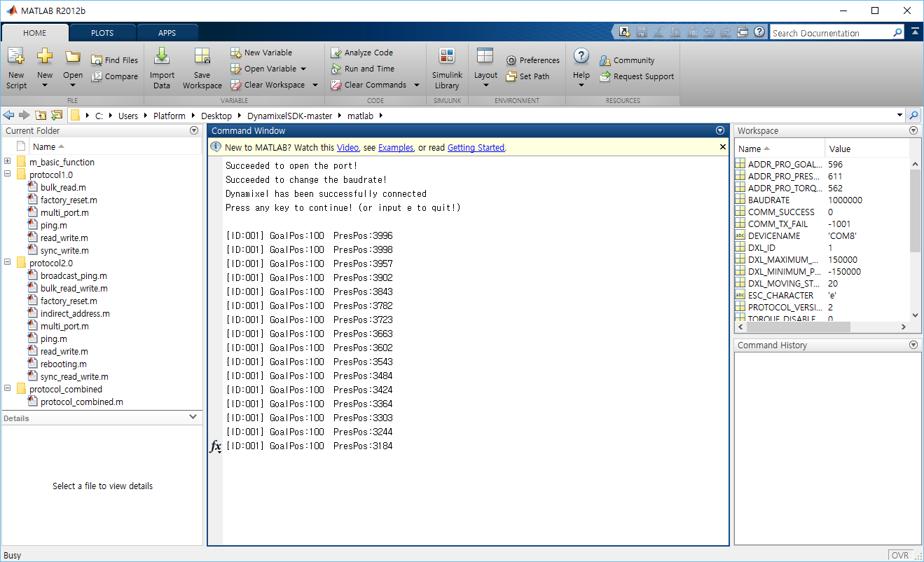
Task: Collapse the protocol_combined folder
Action: [7, 388]
